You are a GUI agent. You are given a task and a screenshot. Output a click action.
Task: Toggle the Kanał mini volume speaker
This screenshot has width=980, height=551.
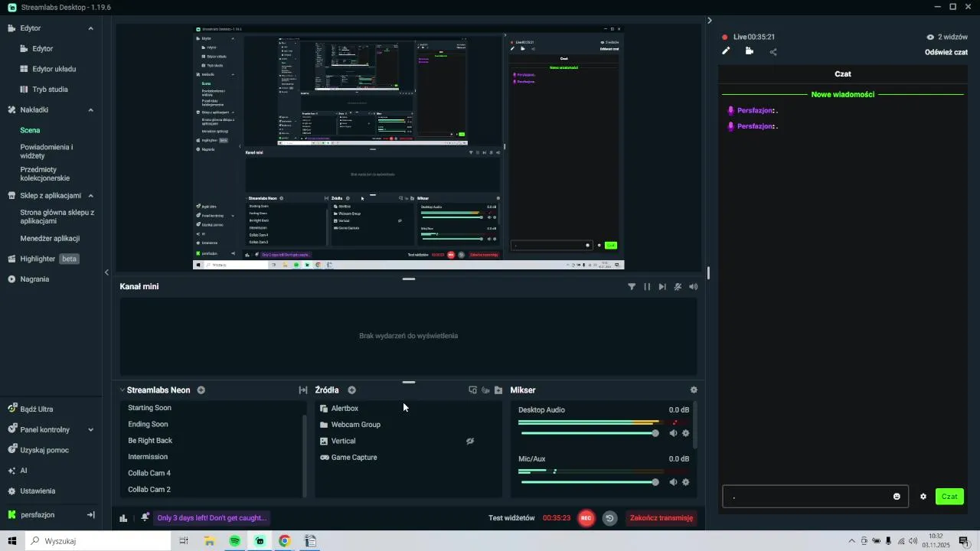[x=694, y=287]
